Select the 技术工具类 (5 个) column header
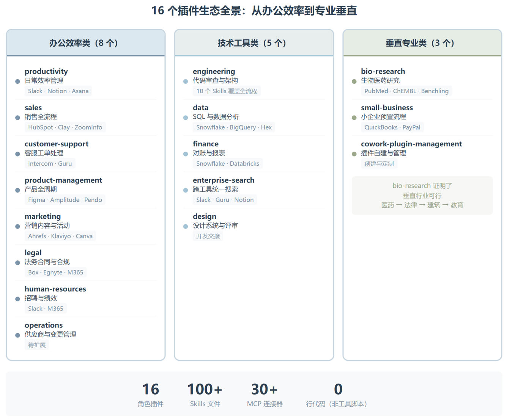The image size is (507, 420). [x=254, y=43]
